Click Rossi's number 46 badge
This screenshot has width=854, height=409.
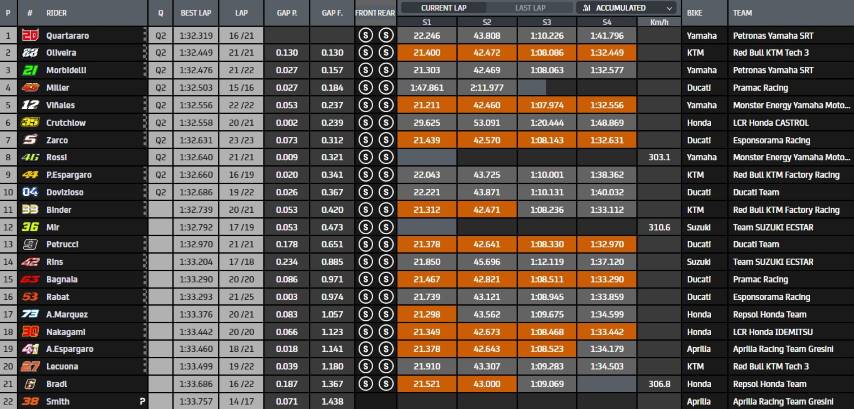tap(29, 157)
